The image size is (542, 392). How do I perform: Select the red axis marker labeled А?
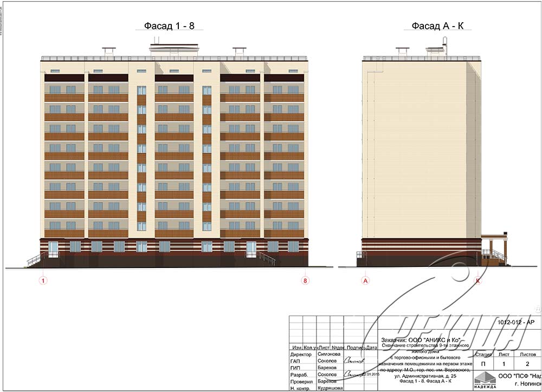[365, 280]
